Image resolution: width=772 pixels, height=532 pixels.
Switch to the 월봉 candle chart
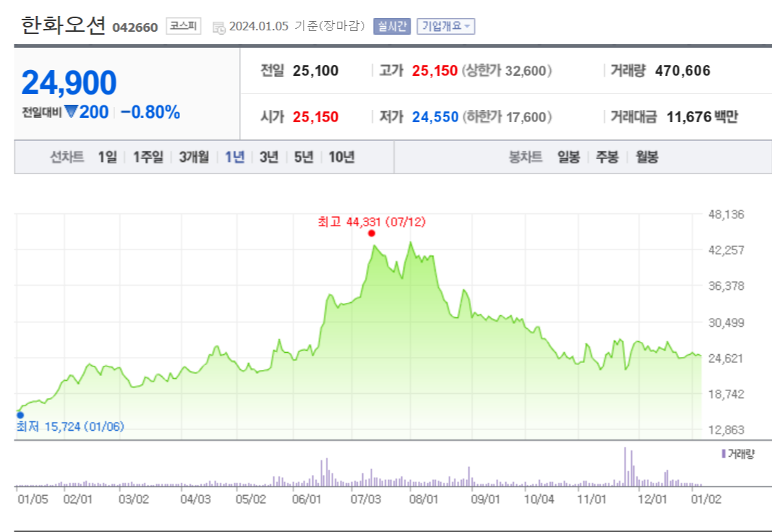click(x=647, y=157)
